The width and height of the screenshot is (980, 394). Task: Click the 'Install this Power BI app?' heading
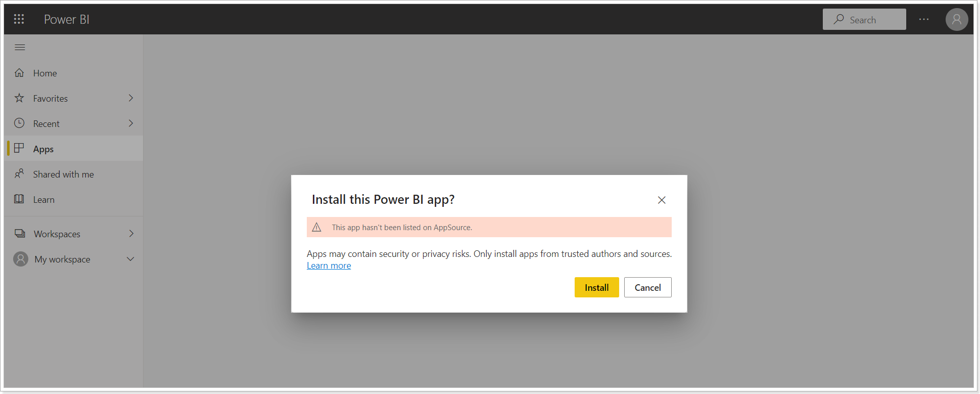click(x=383, y=199)
